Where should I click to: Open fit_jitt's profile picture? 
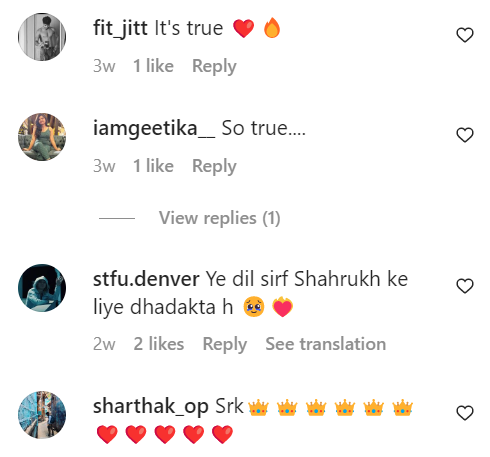coord(42,37)
